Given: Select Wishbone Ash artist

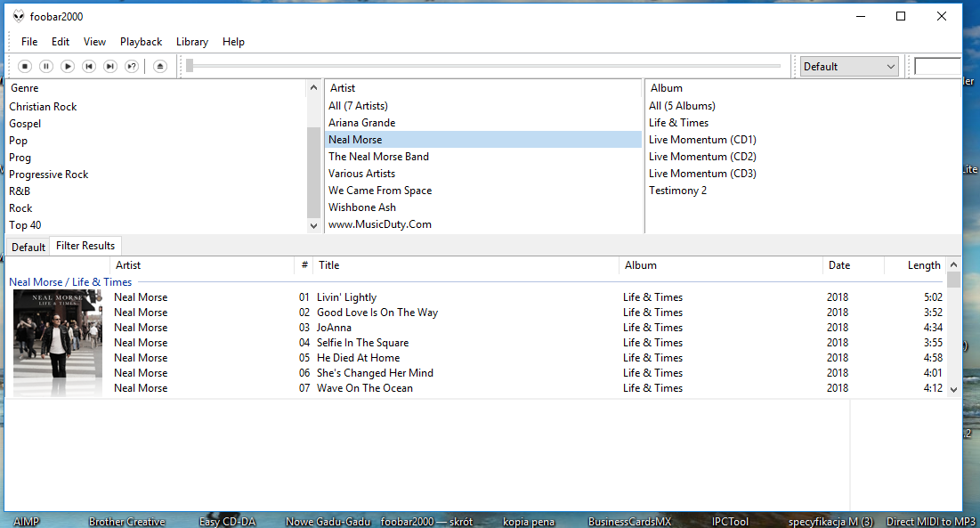Looking at the screenshot, I should coord(483,207).
